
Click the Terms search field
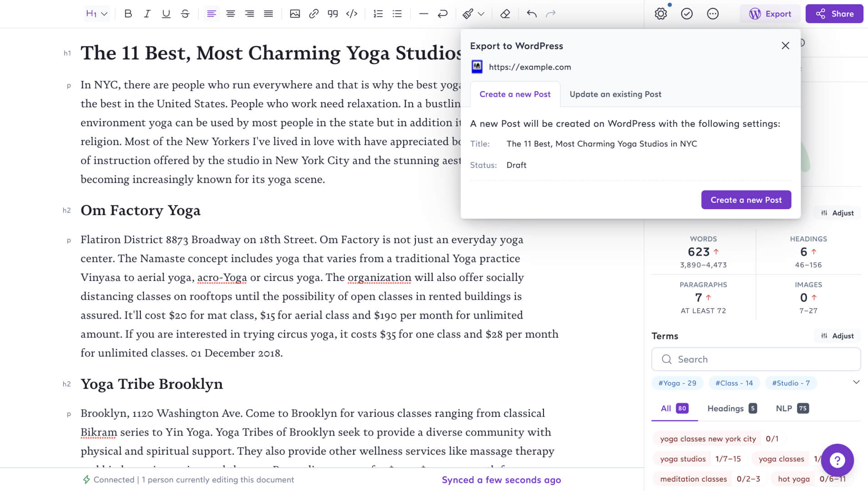click(755, 359)
